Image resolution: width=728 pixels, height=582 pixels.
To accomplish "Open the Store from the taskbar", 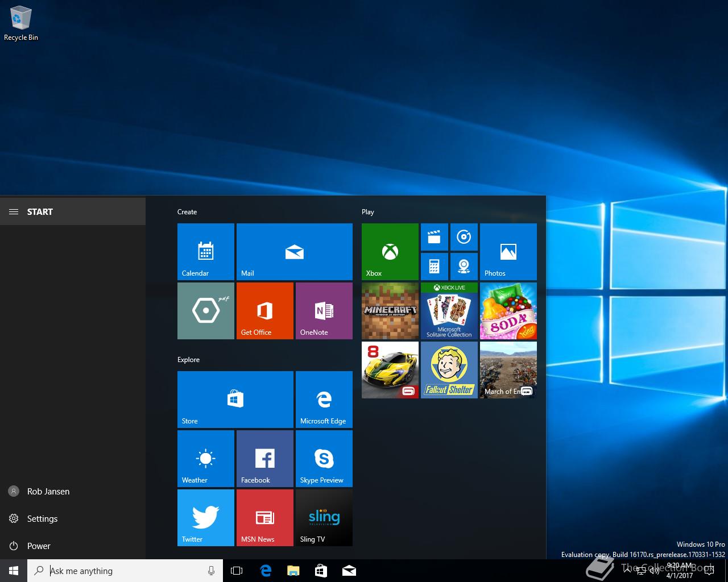I will coord(321,571).
